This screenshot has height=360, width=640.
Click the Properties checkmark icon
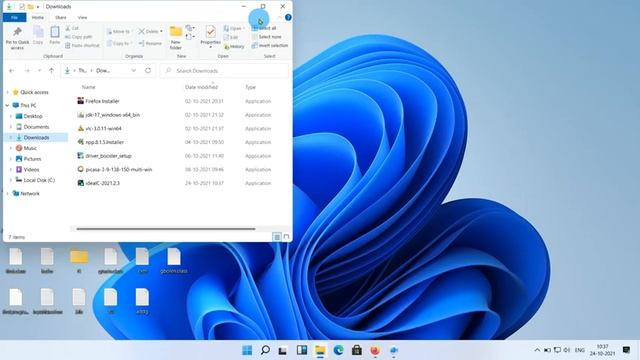tap(211, 31)
